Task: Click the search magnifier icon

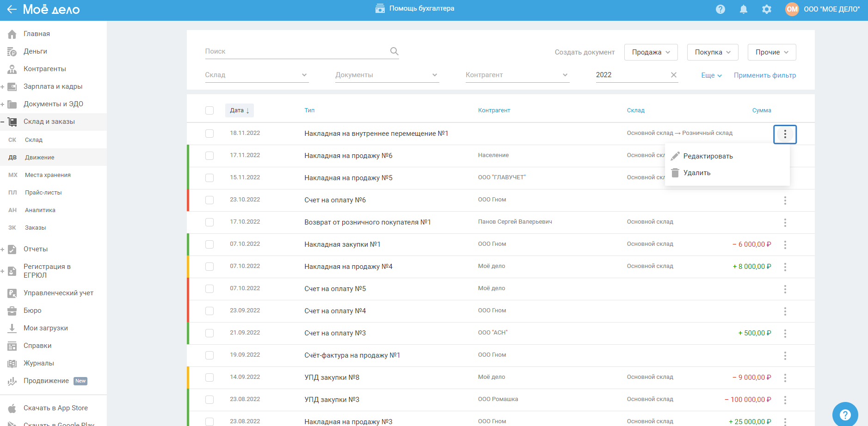Action: (394, 51)
